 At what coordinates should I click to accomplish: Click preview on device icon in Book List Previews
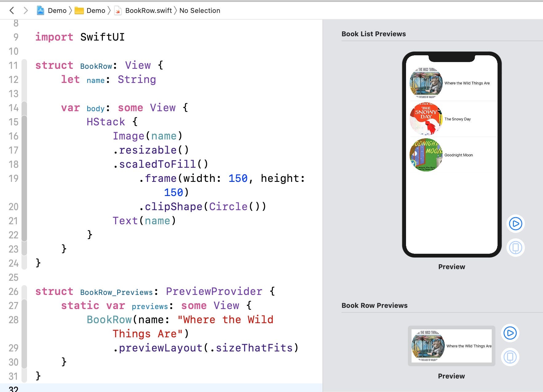point(515,248)
